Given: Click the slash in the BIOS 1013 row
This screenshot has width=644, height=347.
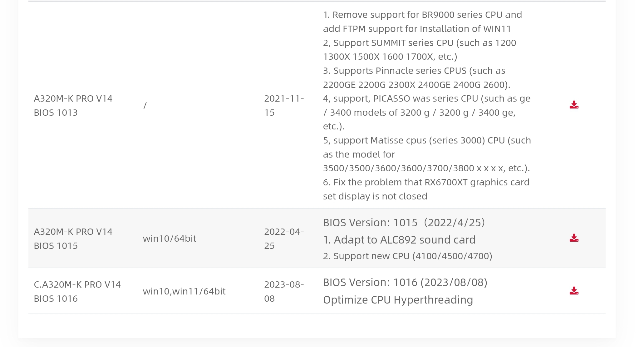Looking at the screenshot, I should tap(145, 105).
